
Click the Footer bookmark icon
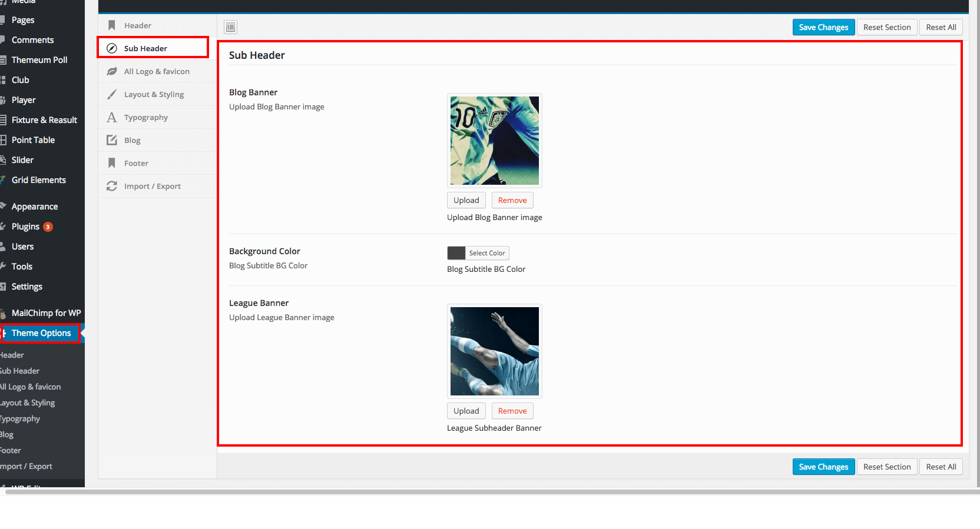(111, 163)
